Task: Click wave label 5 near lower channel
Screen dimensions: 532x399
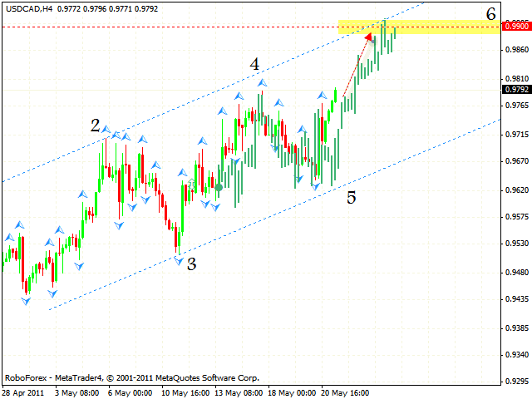Action: (352, 198)
